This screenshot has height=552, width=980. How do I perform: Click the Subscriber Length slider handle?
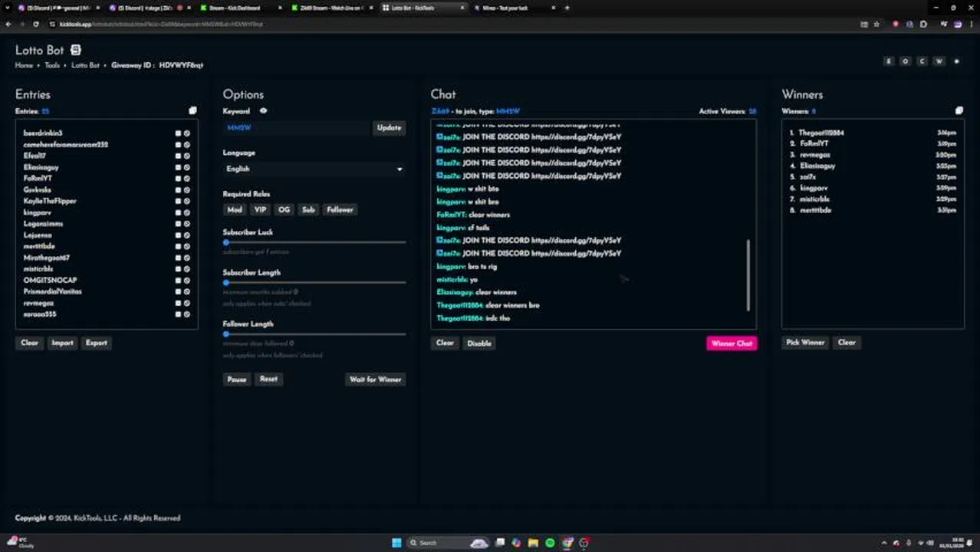pos(226,283)
